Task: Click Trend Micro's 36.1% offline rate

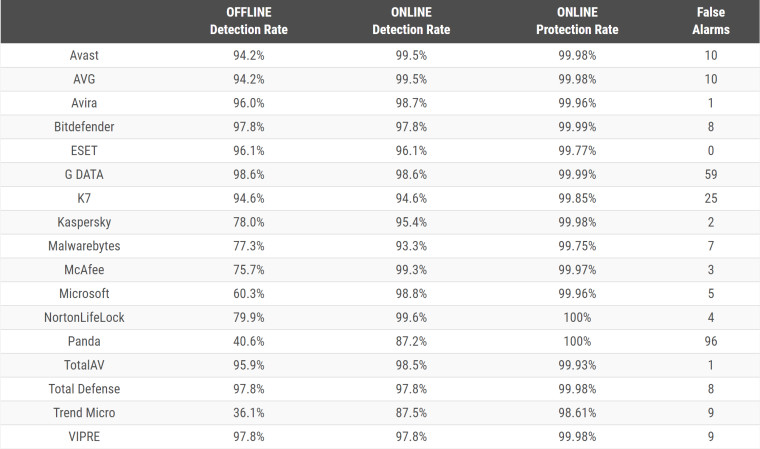Action: 248,413
